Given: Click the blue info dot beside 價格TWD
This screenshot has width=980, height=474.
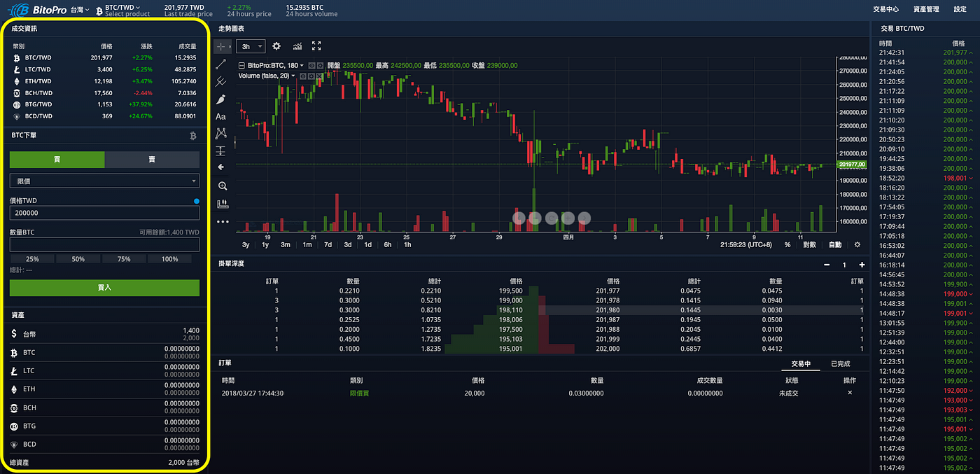Looking at the screenshot, I should [x=196, y=202].
